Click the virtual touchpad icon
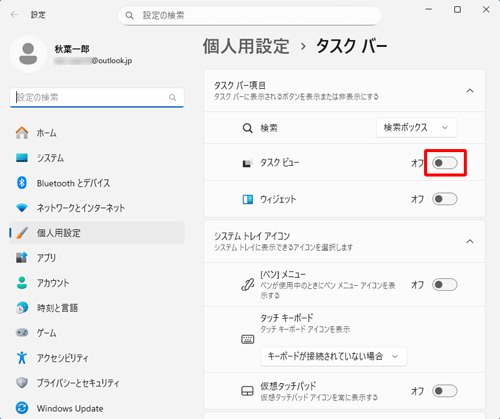The width and height of the screenshot is (500, 419). pyautogui.click(x=247, y=391)
